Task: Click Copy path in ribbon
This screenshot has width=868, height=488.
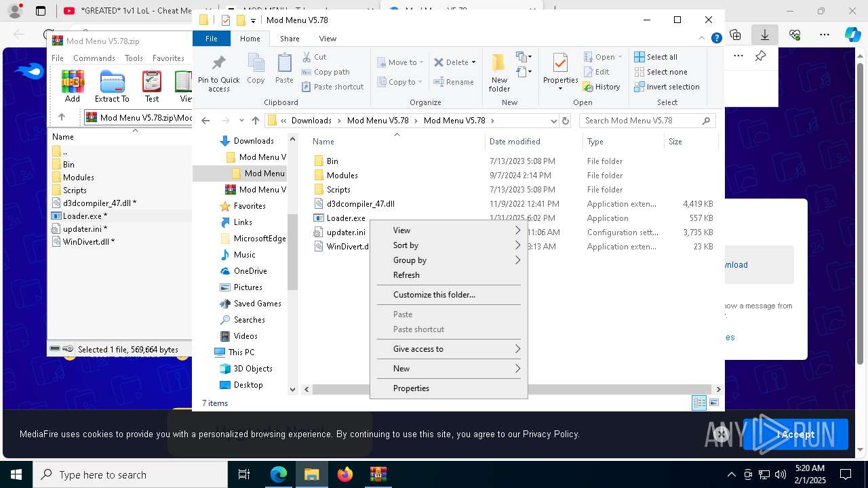Action: [325, 72]
